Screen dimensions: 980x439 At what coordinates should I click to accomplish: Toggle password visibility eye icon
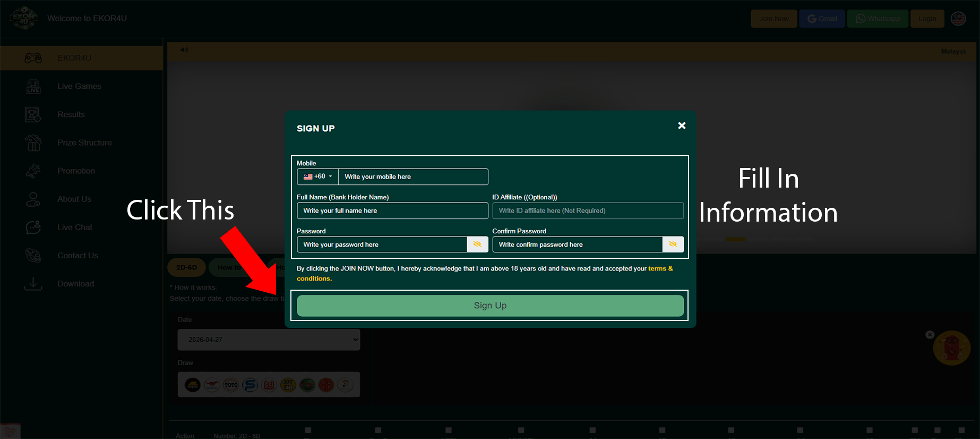click(x=477, y=244)
